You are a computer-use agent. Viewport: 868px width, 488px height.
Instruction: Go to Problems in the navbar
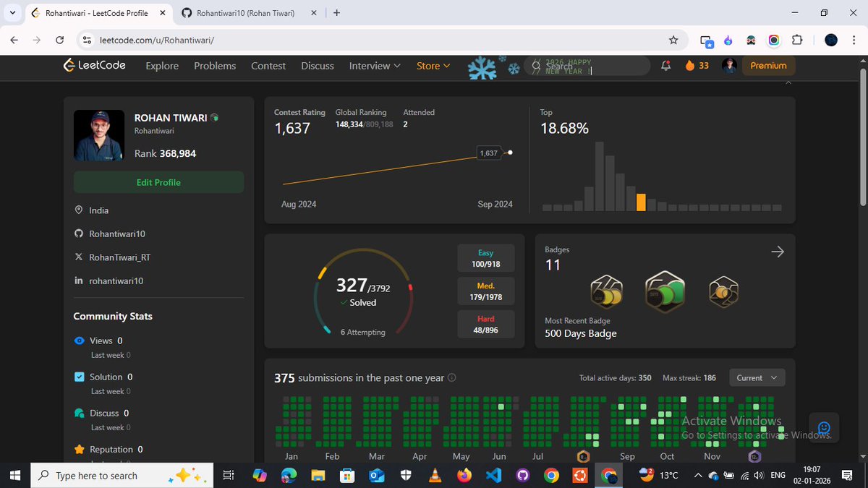click(215, 66)
